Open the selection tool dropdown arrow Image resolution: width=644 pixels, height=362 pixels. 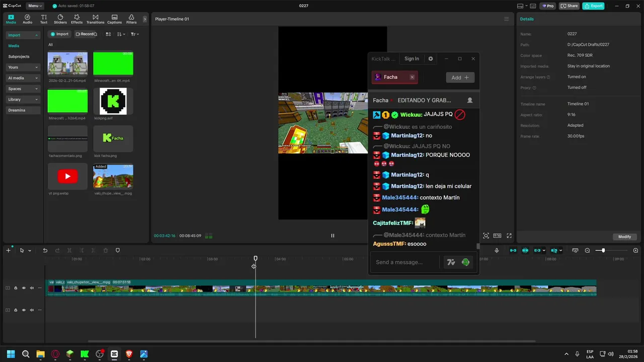(30, 250)
